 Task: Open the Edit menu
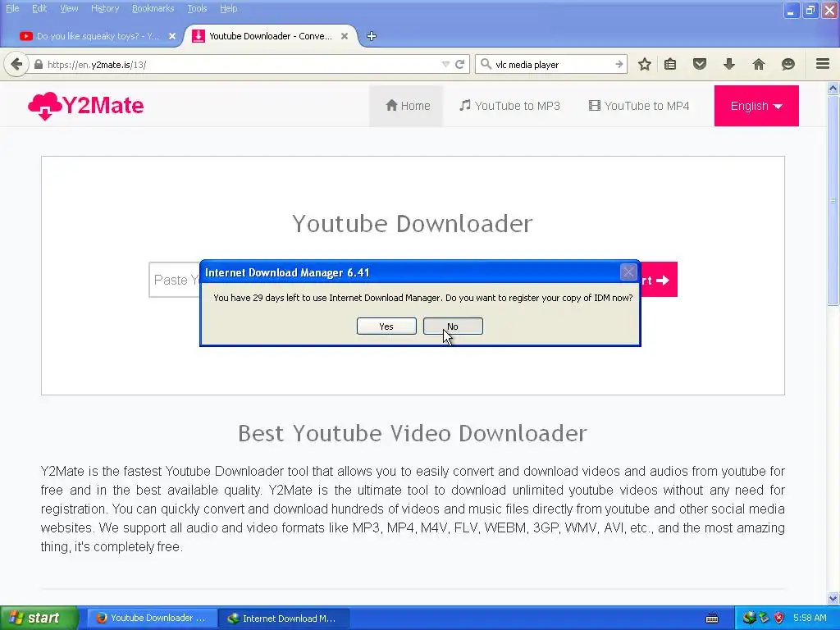tap(39, 8)
